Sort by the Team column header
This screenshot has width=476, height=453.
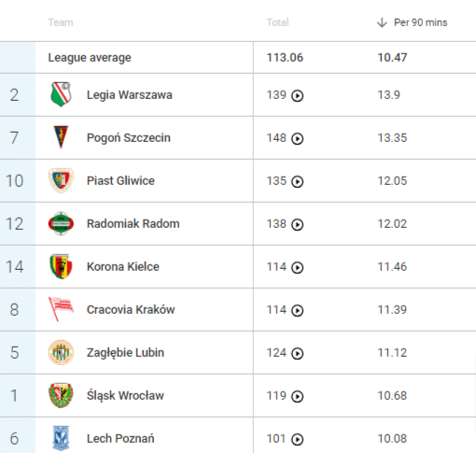[61, 22]
